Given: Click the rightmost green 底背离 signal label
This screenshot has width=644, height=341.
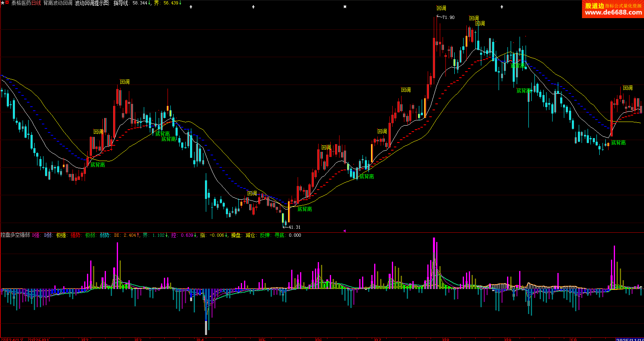Looking at the screenshot, I should pyautogui.click(x=618, y=143).
